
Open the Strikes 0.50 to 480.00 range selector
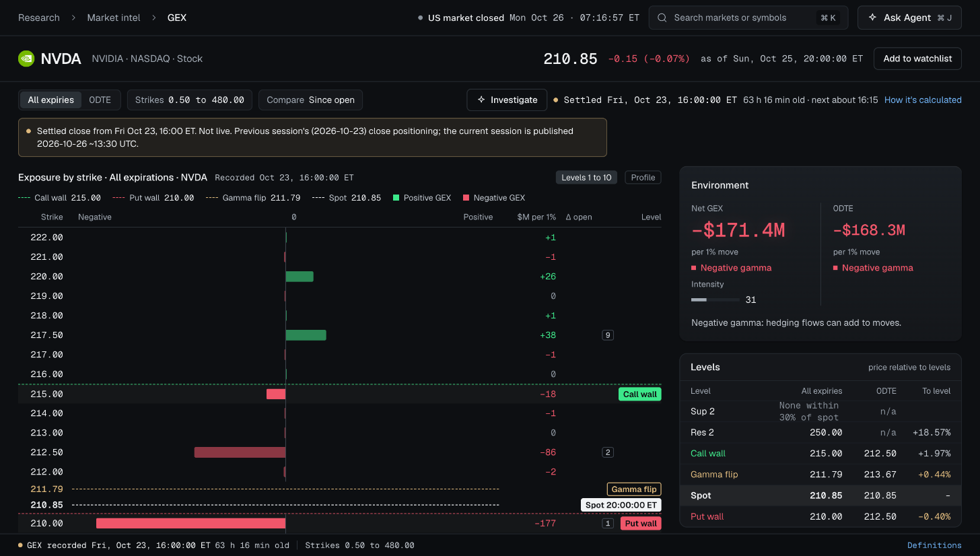click(x=190, y=100)
